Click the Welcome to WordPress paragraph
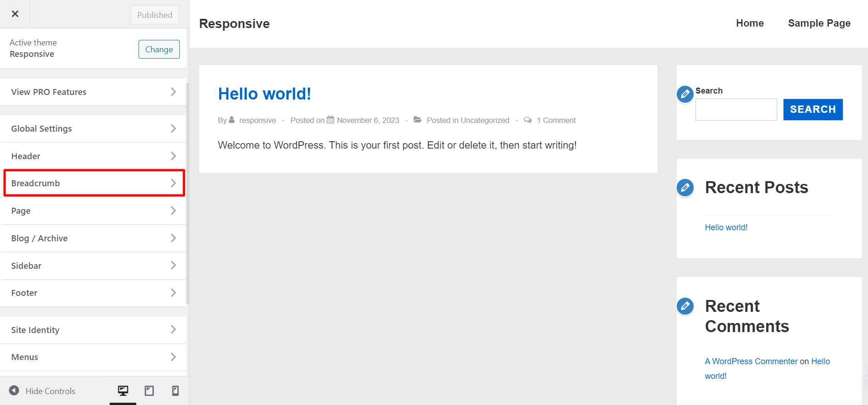This screenshot has height=405, width=868. (x=397, y=145)
